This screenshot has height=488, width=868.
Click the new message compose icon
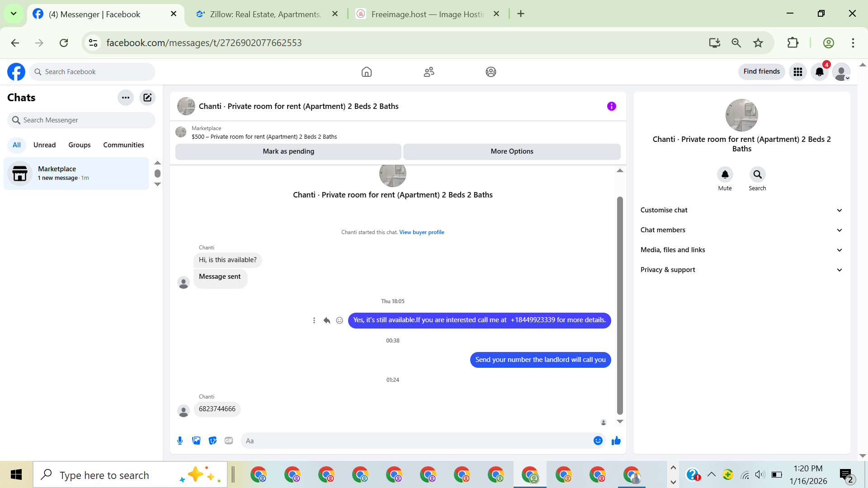[x=147, y=98]
